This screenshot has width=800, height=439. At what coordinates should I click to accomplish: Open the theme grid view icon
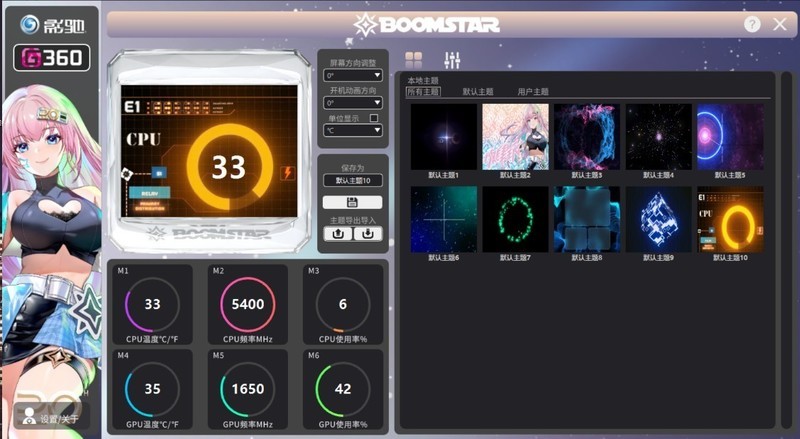414,61
